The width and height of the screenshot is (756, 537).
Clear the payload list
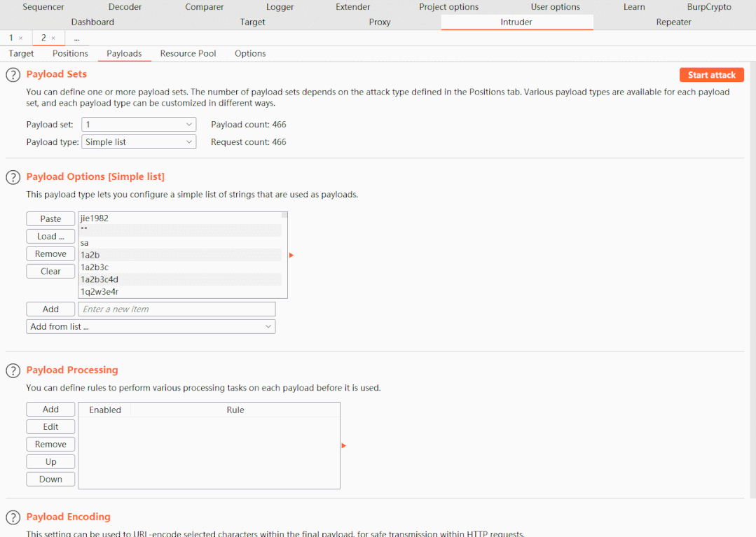coord(50,271)
